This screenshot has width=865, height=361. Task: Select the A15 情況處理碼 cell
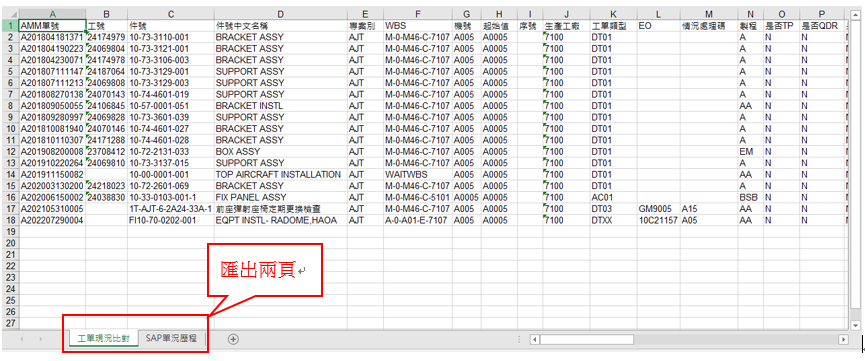709,209
